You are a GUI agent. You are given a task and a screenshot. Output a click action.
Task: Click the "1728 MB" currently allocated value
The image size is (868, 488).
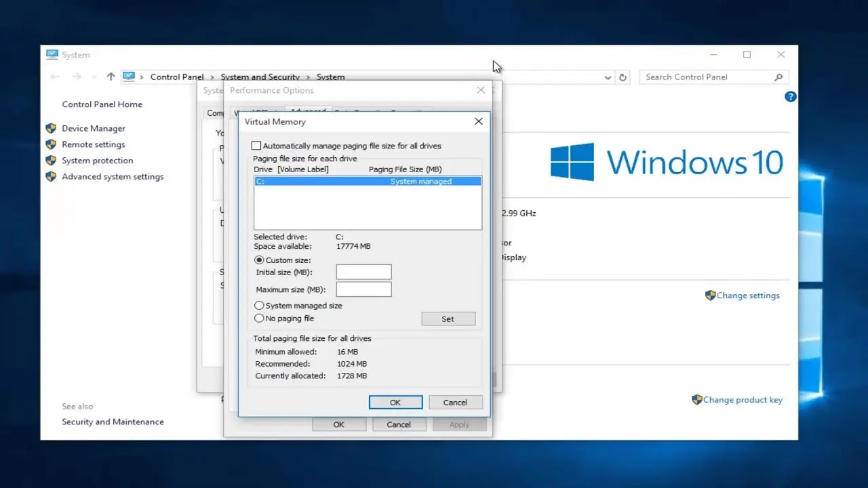[x=352, y=376]
